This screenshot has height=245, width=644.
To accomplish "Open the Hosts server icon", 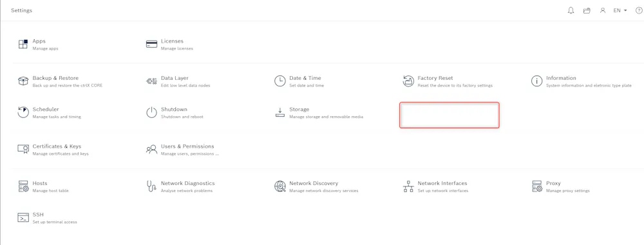I will (23, 186).
